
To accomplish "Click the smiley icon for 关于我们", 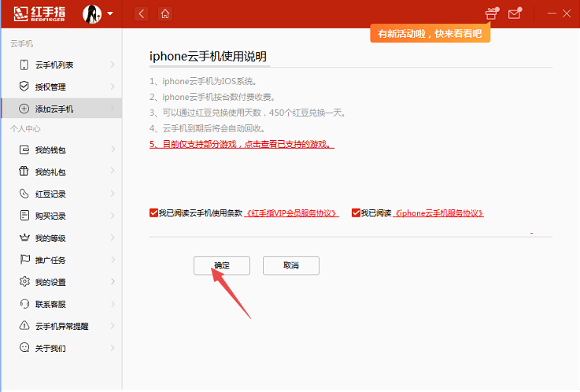I will (x=24, y=347).
